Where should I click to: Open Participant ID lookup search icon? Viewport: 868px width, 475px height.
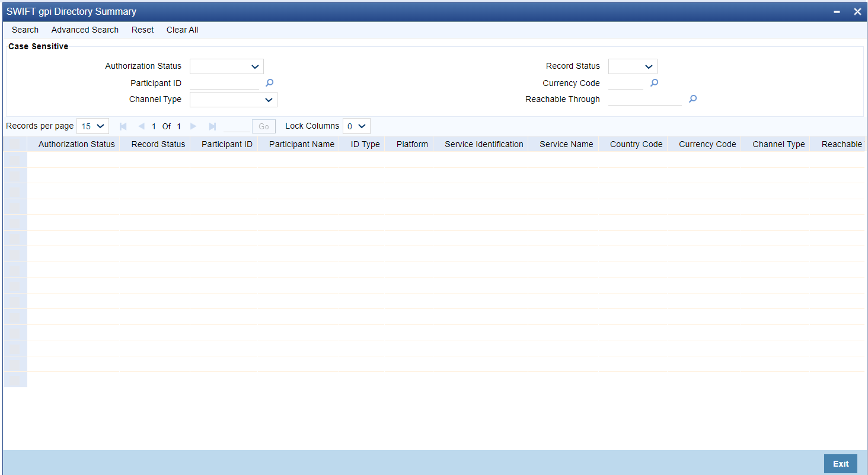point(269,83)
